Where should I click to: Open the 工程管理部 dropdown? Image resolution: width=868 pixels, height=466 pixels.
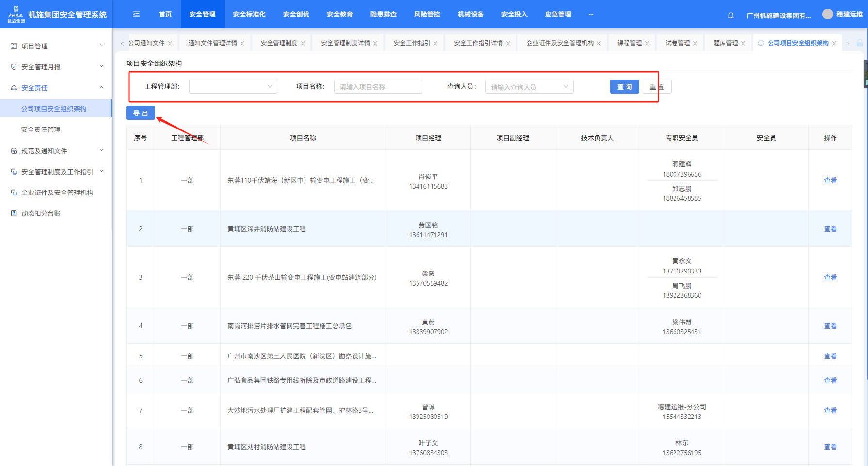coord(233,87)
